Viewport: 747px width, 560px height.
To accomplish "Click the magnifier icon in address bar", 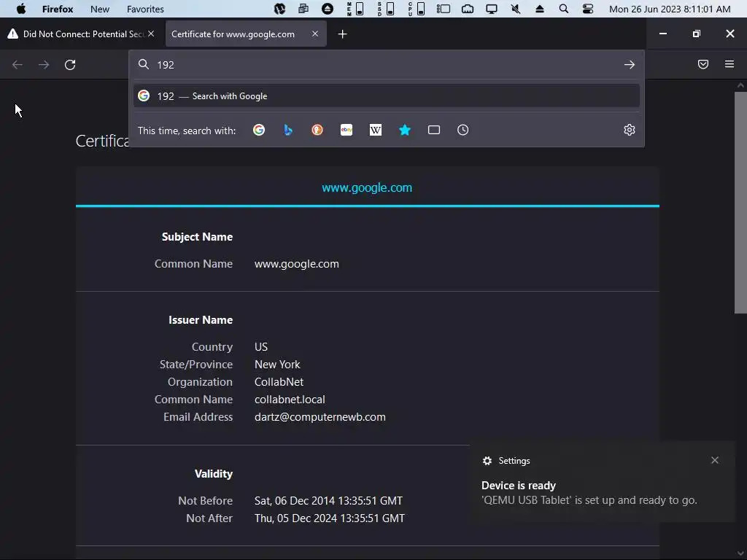I will pyautogui.click(x=144, y=64).
